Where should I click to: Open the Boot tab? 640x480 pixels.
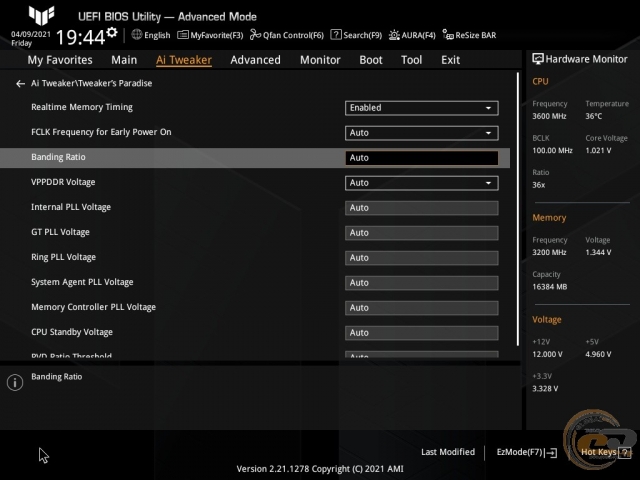[x=371, y=60]
